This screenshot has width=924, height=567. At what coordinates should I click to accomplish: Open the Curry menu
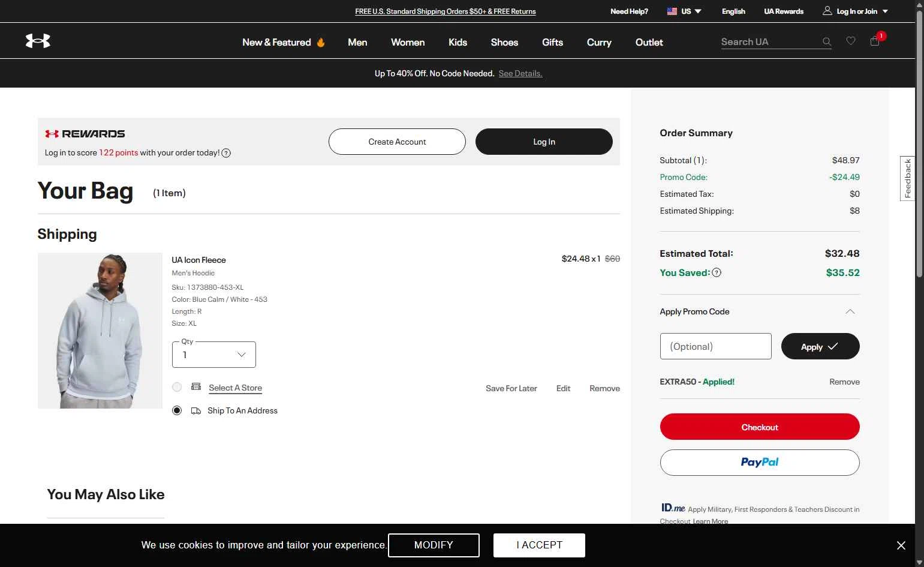(599, 42)
